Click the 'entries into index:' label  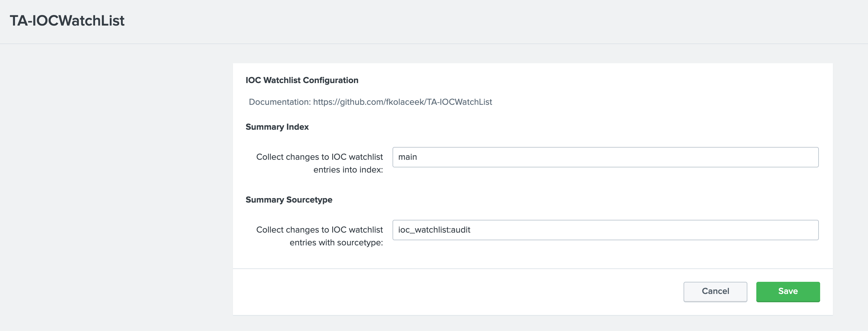click(x=348, y=170)
